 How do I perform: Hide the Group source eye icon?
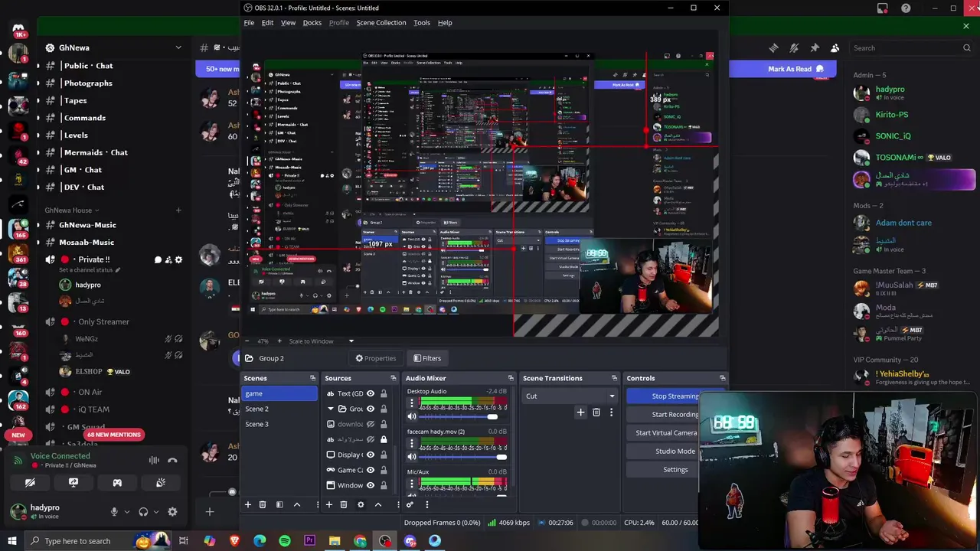371,409
